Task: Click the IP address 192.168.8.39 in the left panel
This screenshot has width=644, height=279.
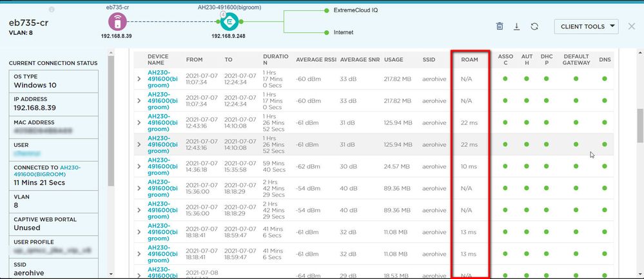Action: click(x=35, y=108)
